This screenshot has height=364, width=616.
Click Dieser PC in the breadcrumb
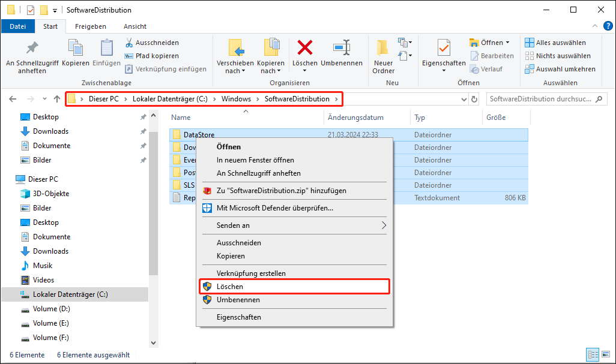[104, 99]
